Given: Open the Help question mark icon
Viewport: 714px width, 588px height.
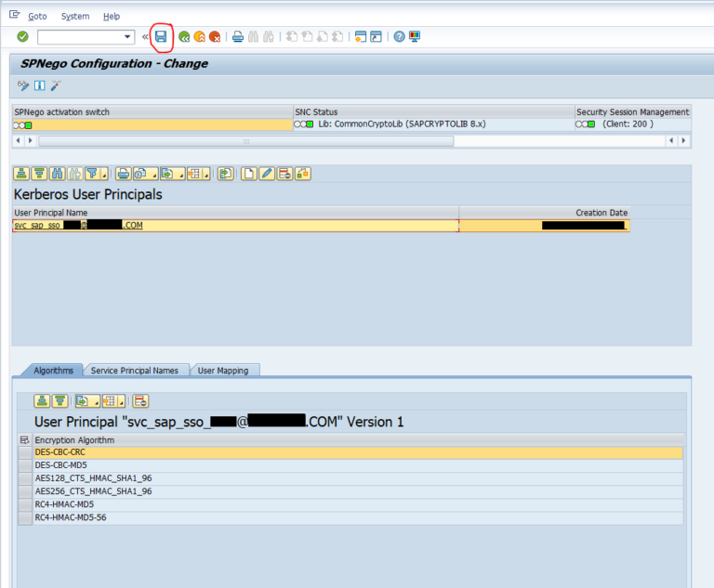Looking at the screenshot, I should tap(399, 37).
